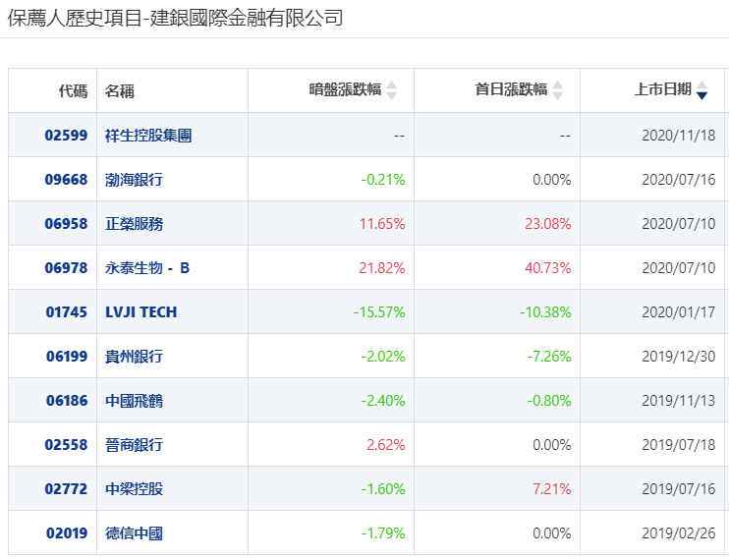Open 中梁控股 stock page
The height and width of the screenshot is (560, 729).
point(134,489)
